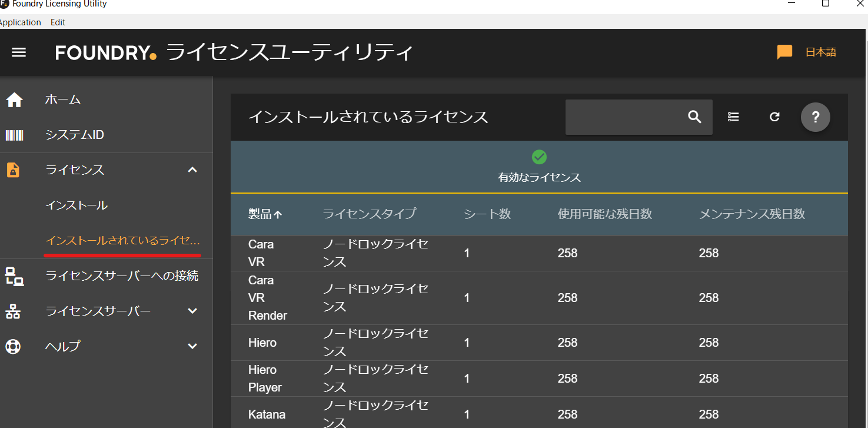Go to ホーム in the sidebar
The width and height of the screenshot is (868, 428).
point(63,99)
